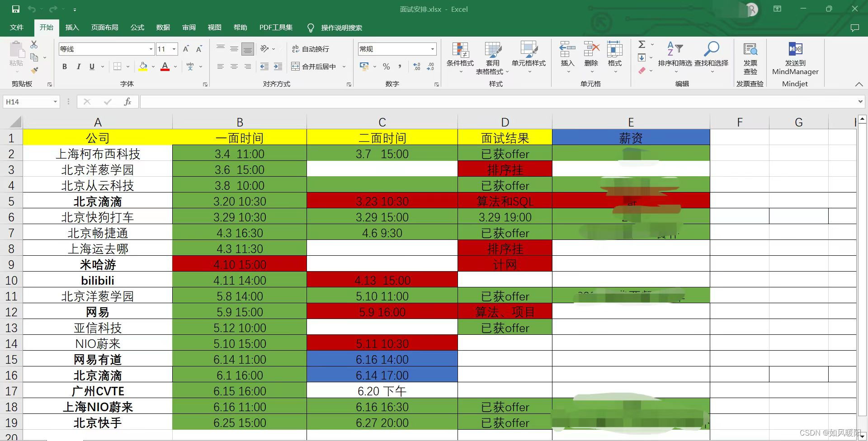868x441 pixels.
Task: Toggle Italic formatting
Action: click(x=78, y=66)
